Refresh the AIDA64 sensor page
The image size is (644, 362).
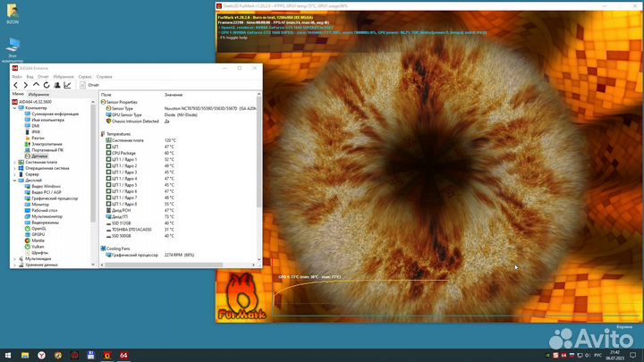pyautogui.click(x=47, y=85)
